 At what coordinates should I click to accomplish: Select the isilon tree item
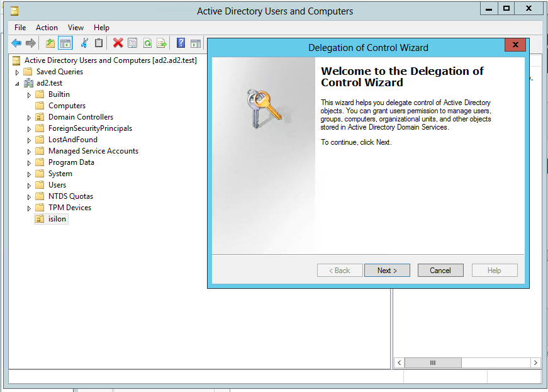57,219
